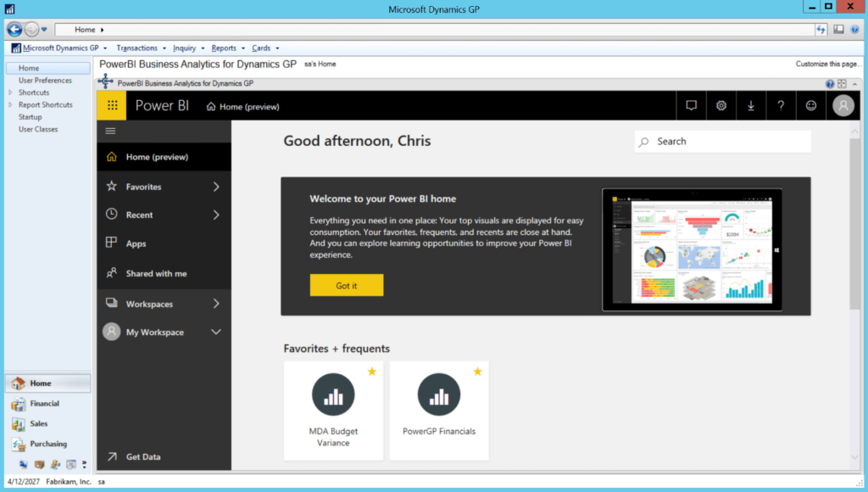This screenshot has width=868, height=492.
Task: Select Home in the left tree
Action: pyautogui.click(x=48, y=68)
